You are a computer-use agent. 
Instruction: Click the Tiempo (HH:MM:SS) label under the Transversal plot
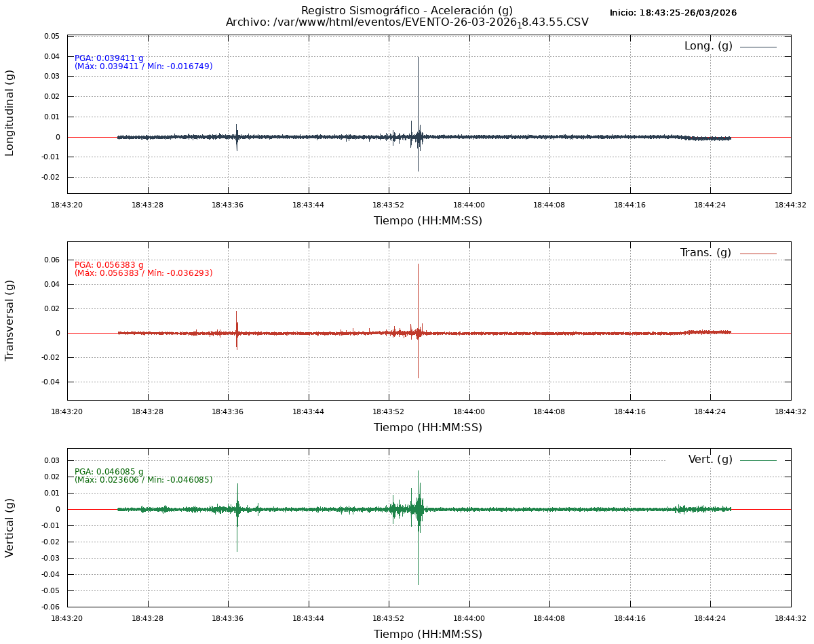(428, 428)
